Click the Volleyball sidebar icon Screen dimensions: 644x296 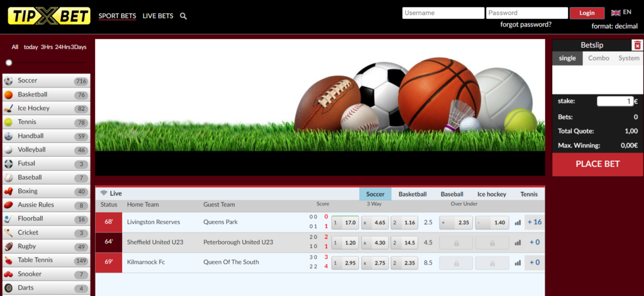tap(9, 150)
